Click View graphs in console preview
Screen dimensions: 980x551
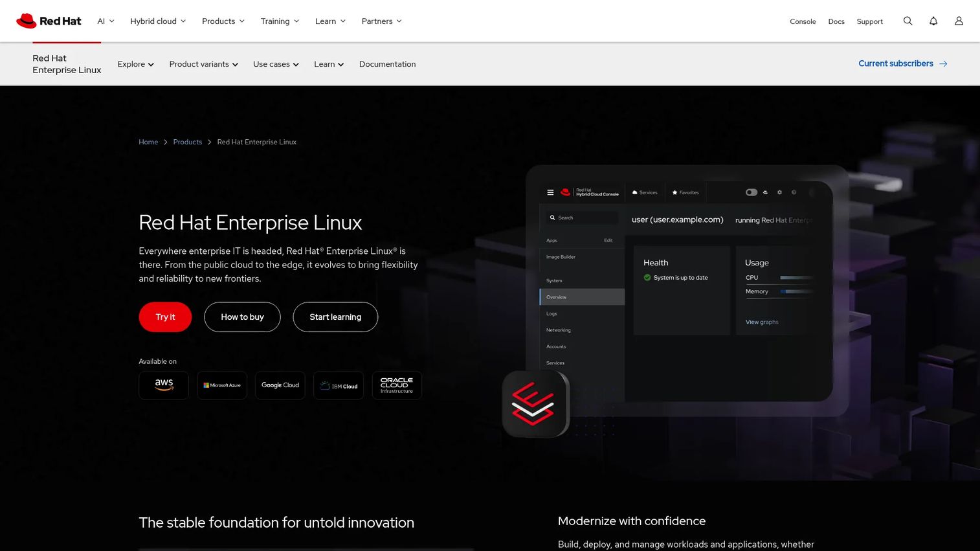coord(762,322)
